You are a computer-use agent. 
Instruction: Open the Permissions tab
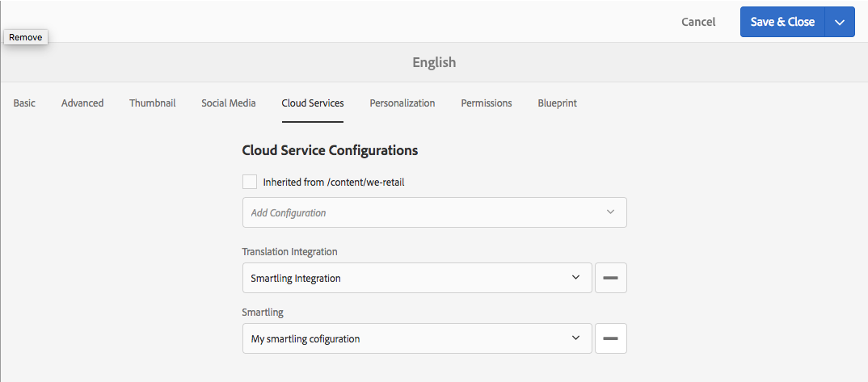click(487, 103)
